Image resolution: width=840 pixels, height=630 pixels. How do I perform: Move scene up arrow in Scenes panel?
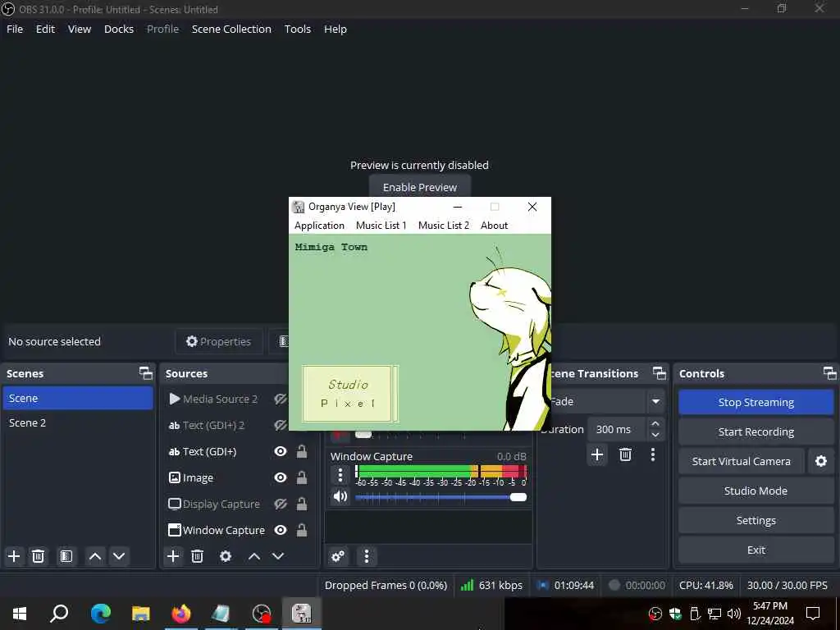(x=95, y=556)
